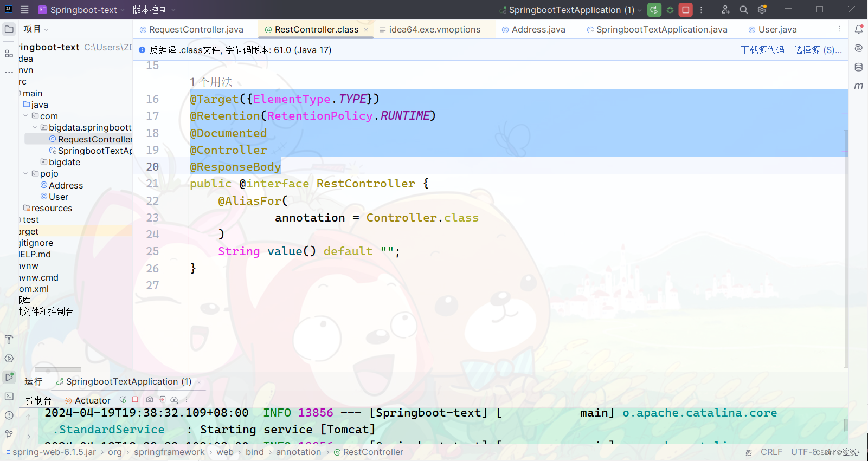The width and height of the screenshot is (868, 461).
Task: Click the springframework breadcrumb
Action: (169, 452)
